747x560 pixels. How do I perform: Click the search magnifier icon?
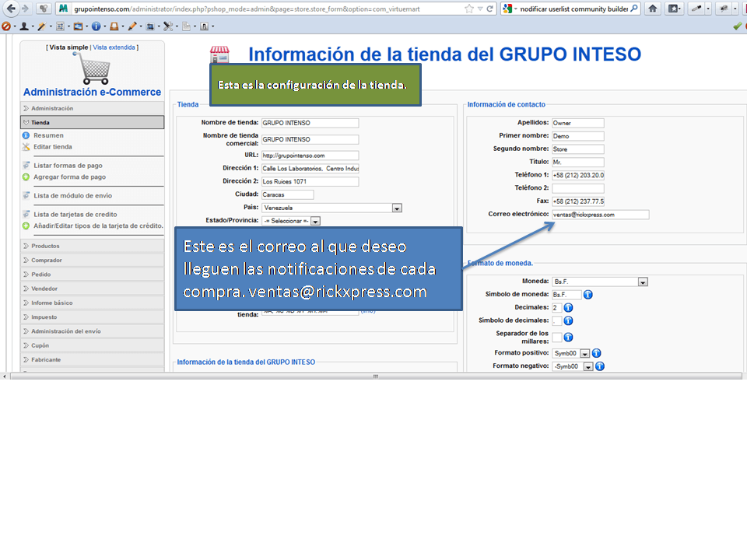pos(633,9)
